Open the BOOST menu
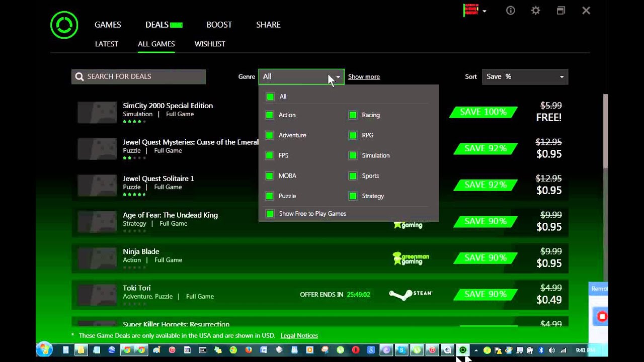Screen dimensions: 644x362 coord(219,25)
